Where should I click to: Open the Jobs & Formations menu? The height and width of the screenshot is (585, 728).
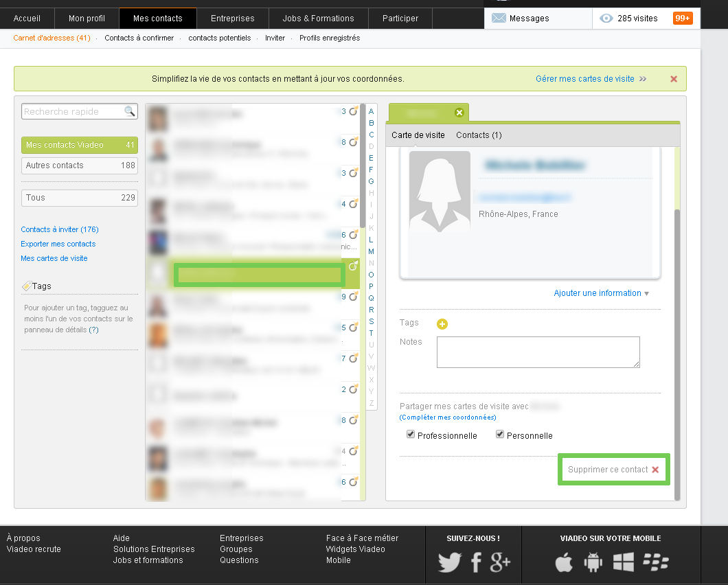318,18
